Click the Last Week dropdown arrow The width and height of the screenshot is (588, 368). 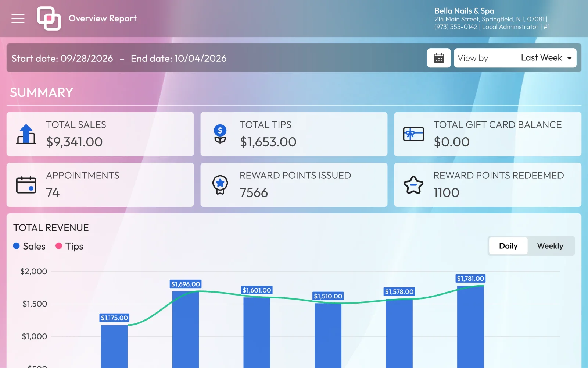click(569, 58)
